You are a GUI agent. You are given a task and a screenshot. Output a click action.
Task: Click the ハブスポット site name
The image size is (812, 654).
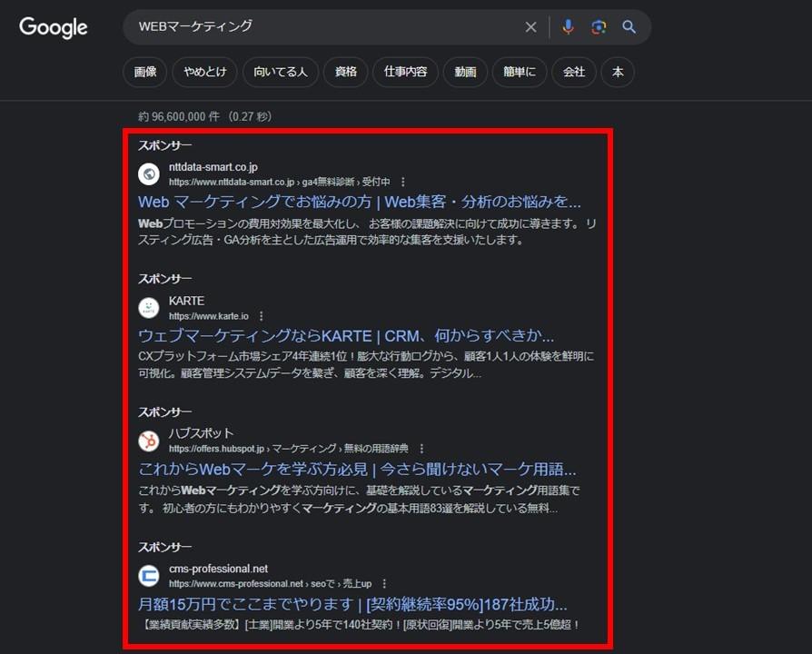201,433
